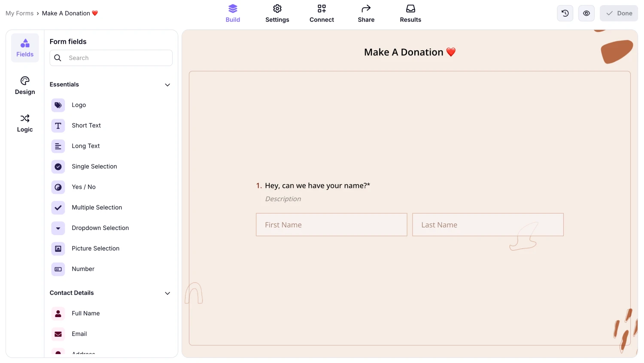This screenshot has width=644, height=363.
Task: Select the Fields panel in the sidebar
Action: tap(24, 47)
